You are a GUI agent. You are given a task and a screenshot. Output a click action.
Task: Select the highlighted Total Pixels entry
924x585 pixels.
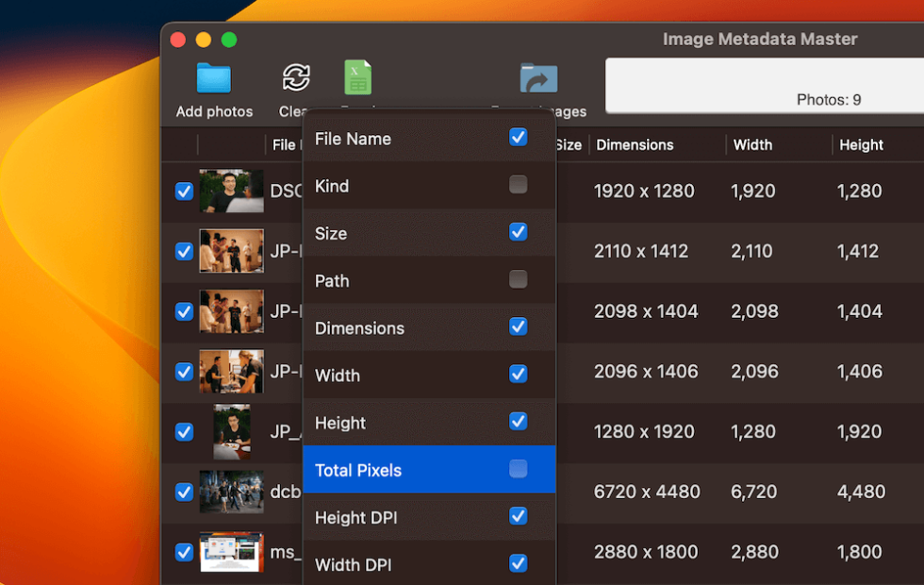pos(429,470)
